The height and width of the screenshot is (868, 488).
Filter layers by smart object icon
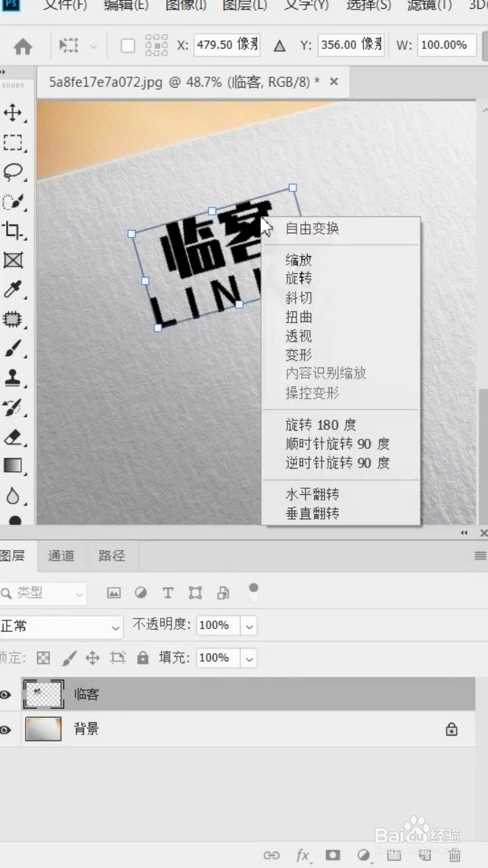coord(223,593)
